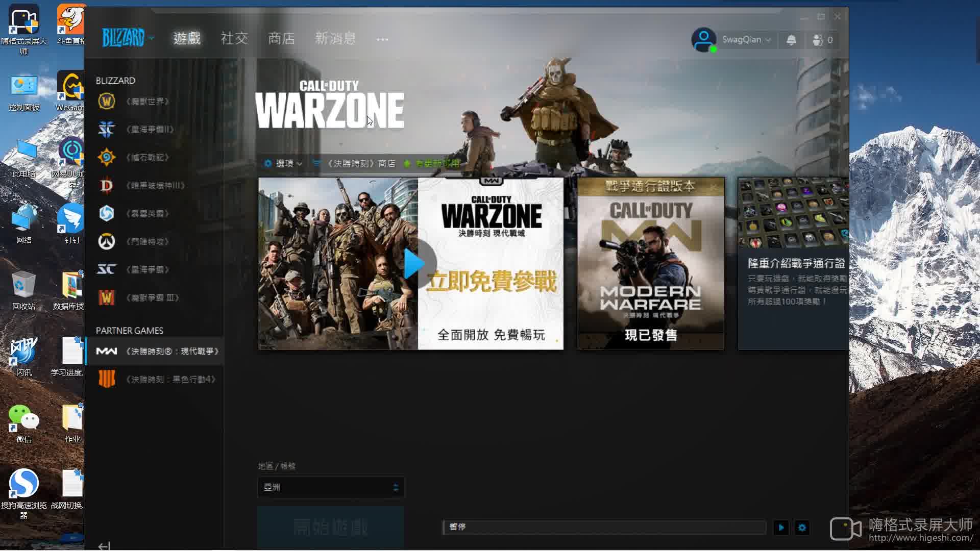Resume the paused download
Image resolution: width=980 pixels, height=551 pixels.
click(x=781, y=528)
